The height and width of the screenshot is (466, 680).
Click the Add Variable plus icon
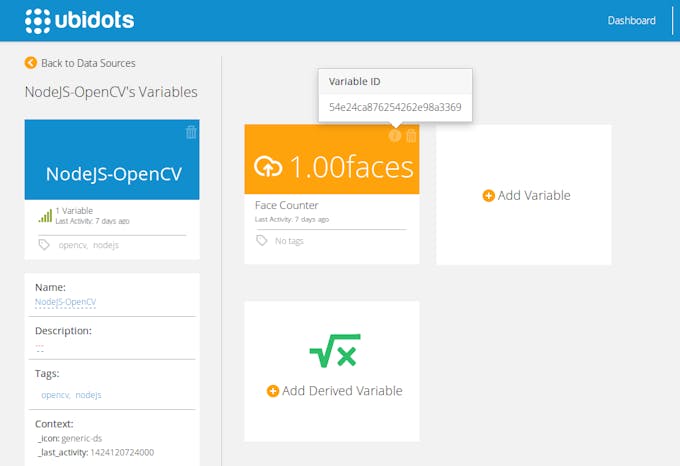click(x=488, y=196)
